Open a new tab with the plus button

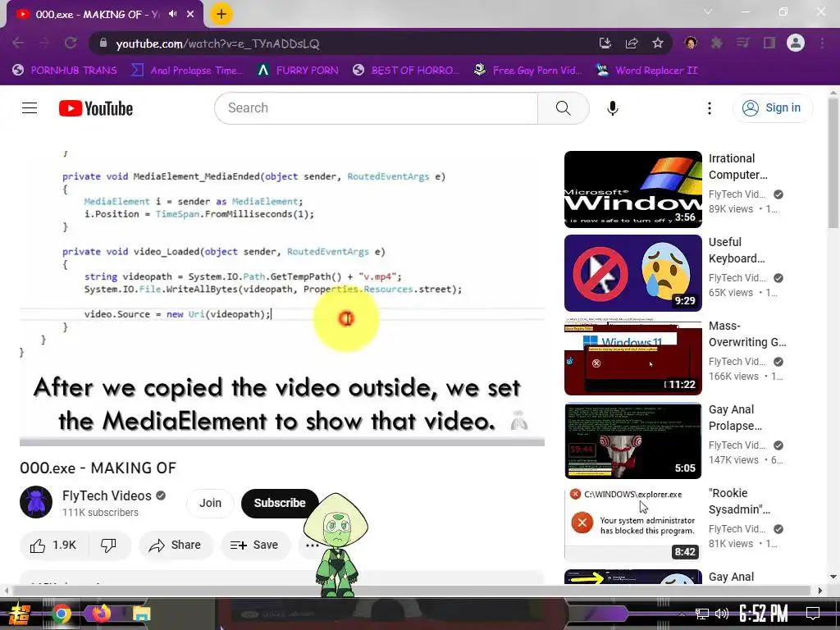[x=221, y=14]
